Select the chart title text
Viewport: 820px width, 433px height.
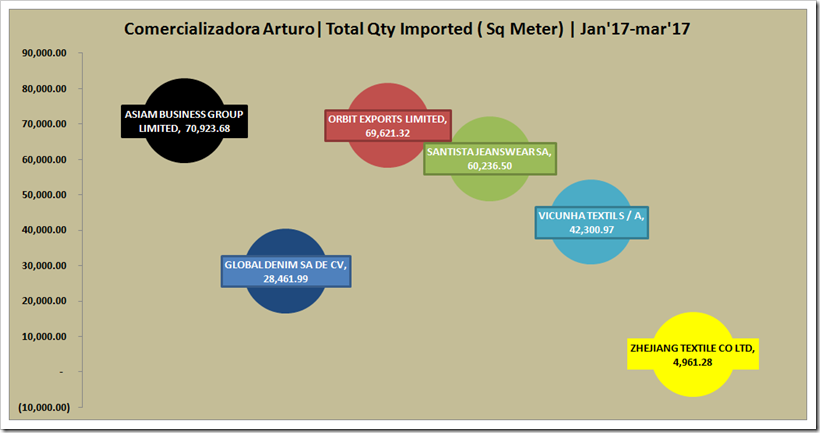pos(407,29)
